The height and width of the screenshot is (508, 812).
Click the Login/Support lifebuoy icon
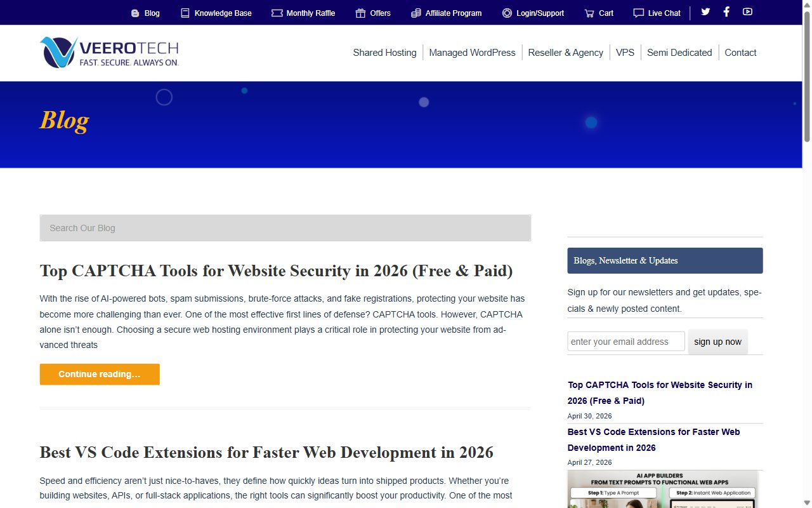pyautogui.click(x=507, y=13)
